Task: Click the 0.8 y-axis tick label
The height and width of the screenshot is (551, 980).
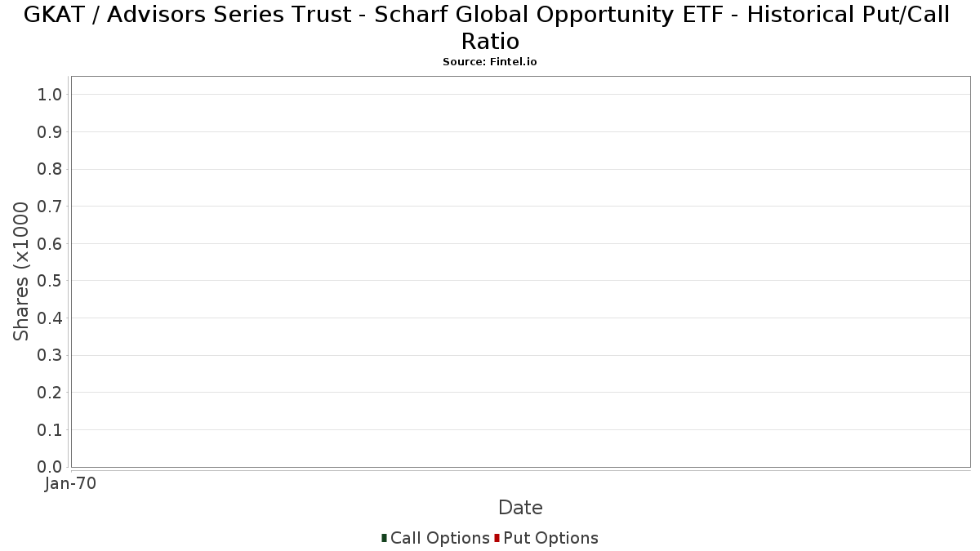Action: click(50, 169)
